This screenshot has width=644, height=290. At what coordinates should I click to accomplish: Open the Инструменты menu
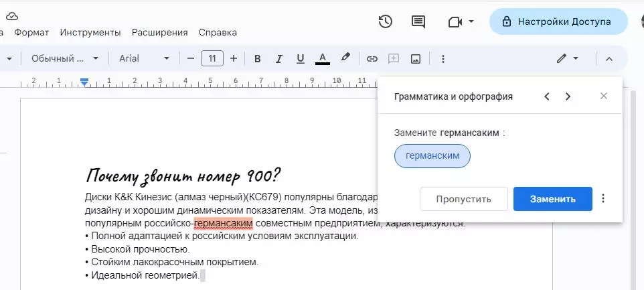point(90,32)
